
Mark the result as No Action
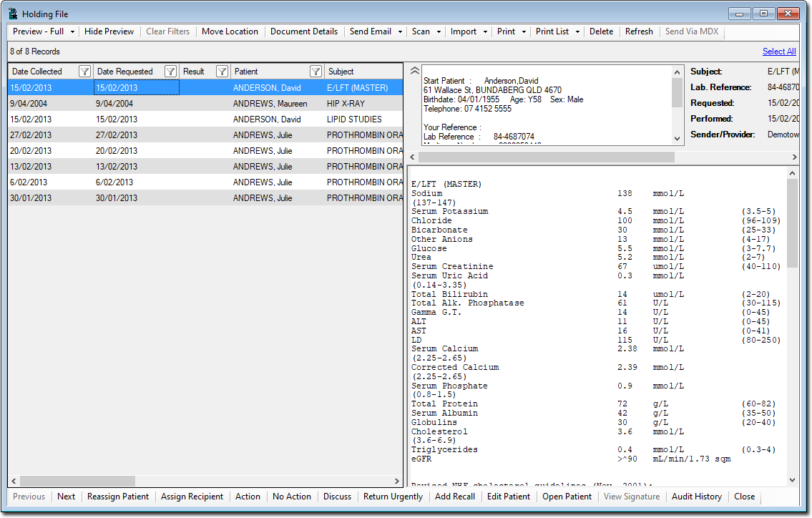[292, 497]
